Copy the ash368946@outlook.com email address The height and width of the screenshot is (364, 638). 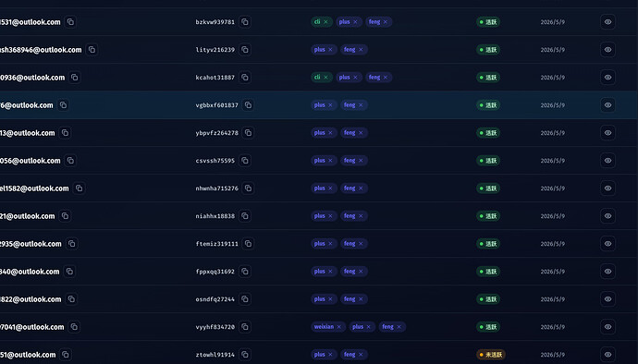point(92,50)
